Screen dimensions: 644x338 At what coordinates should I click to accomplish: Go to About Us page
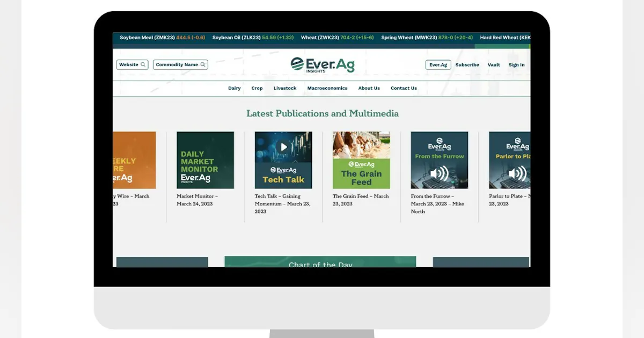369,88
